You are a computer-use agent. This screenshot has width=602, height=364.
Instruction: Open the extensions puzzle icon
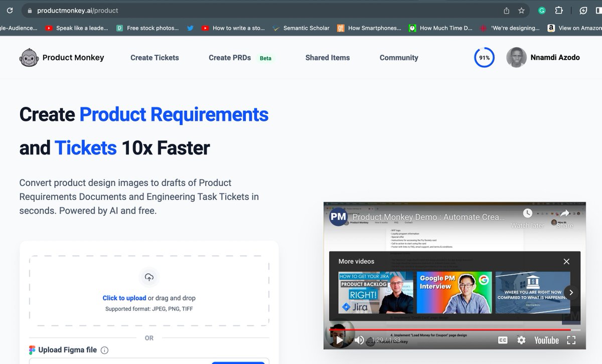(559, 10)
